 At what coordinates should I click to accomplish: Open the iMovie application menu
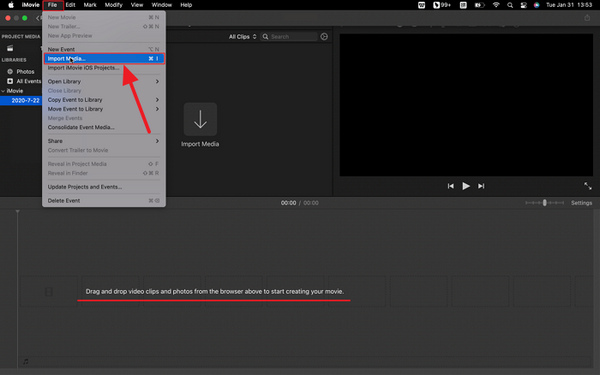[x=31, y=5]
